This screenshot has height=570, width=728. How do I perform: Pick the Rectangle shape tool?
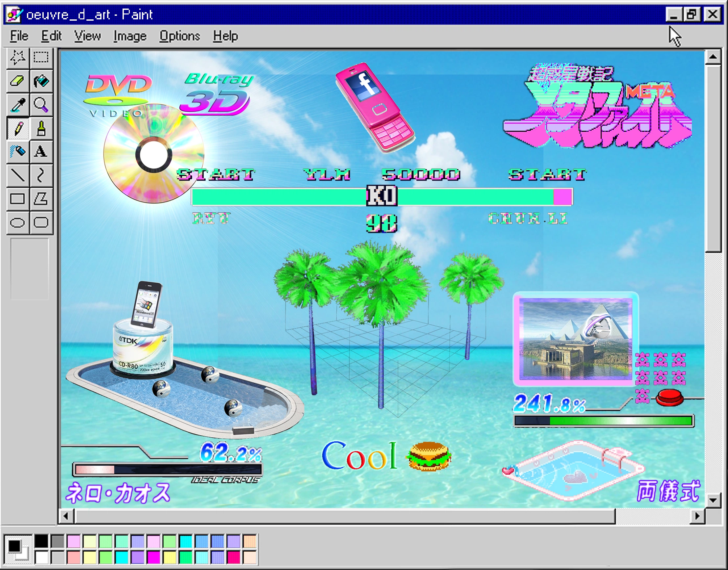[18, 199]
